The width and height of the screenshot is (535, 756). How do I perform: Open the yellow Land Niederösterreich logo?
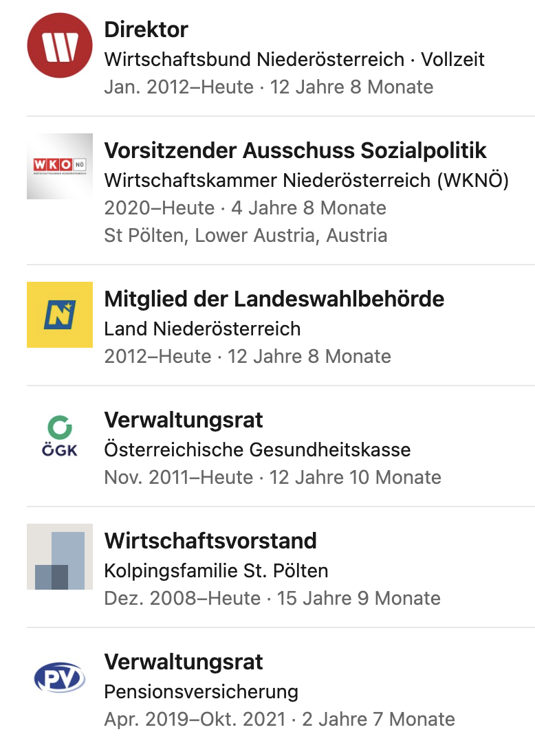coord(60,315)
